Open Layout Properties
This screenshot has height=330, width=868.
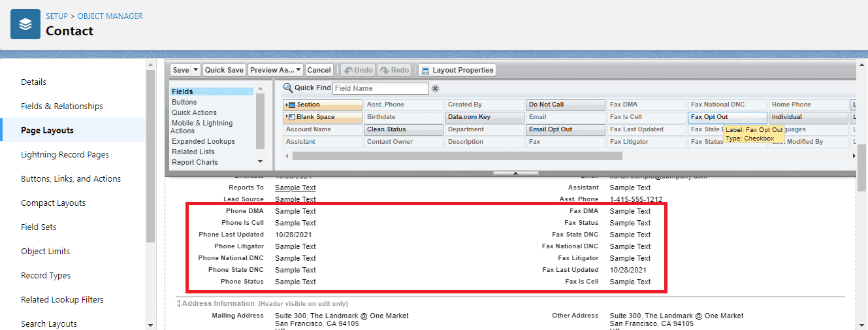click(x=457, y=70)
